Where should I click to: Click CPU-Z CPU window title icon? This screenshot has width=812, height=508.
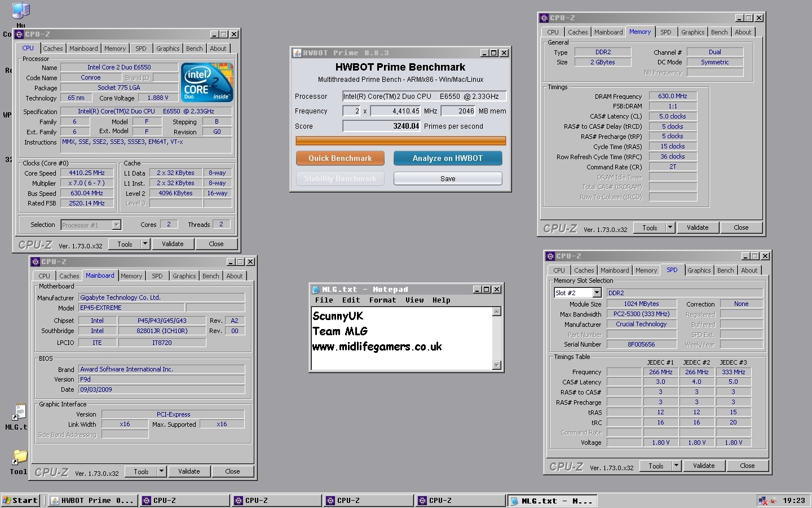[19, 34]
